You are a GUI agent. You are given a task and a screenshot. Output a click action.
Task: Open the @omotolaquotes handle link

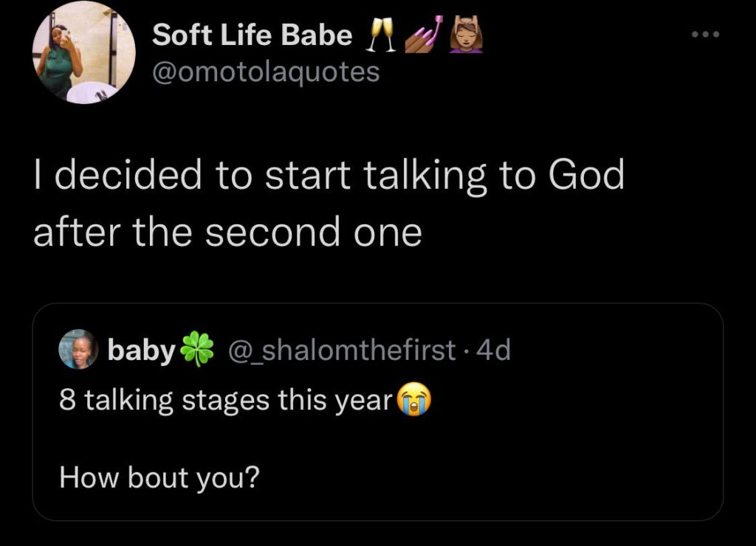point(266,72)
